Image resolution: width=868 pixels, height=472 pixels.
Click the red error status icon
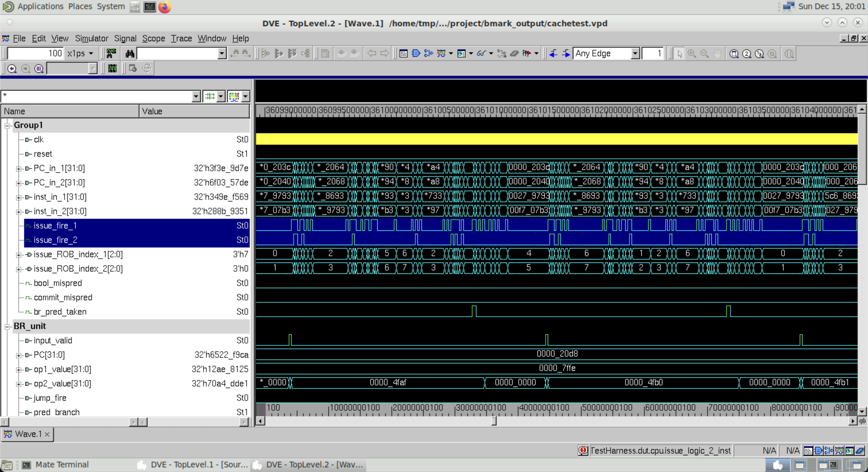pos(583,450)
